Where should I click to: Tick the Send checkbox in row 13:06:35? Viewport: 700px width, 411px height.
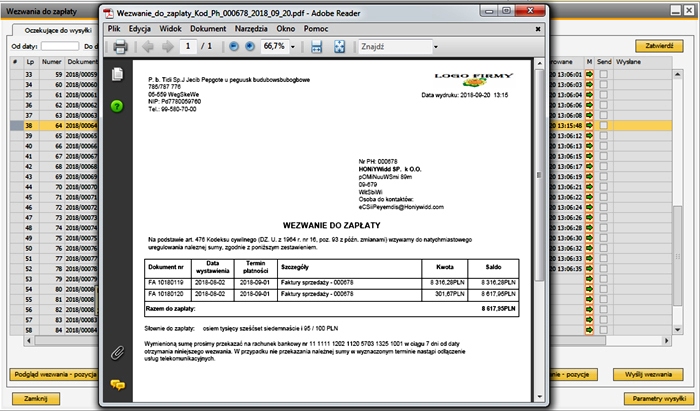coord(603,269)
